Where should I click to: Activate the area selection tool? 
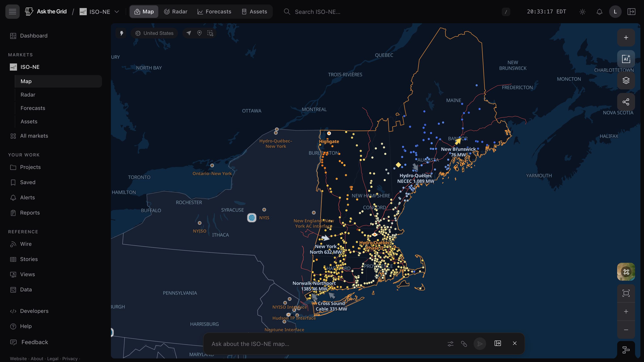tap(210, 33)
